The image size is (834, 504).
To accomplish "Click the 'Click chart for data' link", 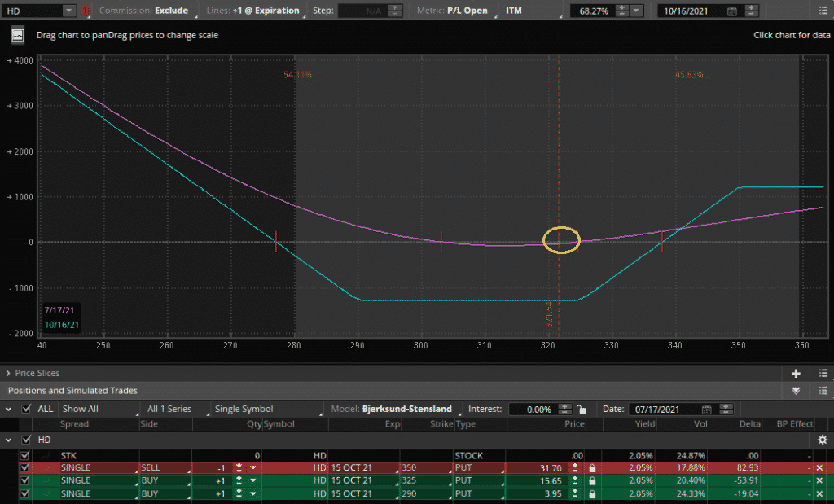I will pos(791,35).
